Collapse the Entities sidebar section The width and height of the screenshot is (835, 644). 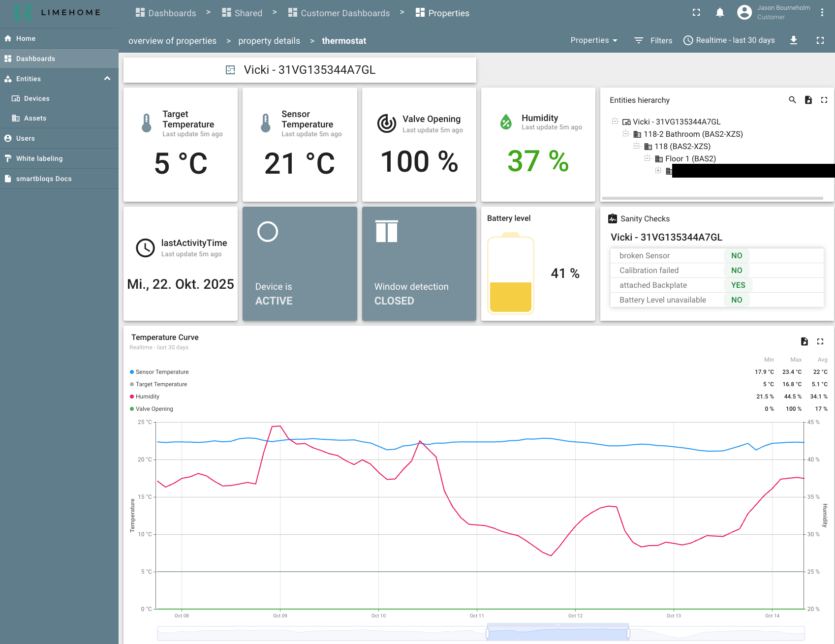(x=107, y=79)
